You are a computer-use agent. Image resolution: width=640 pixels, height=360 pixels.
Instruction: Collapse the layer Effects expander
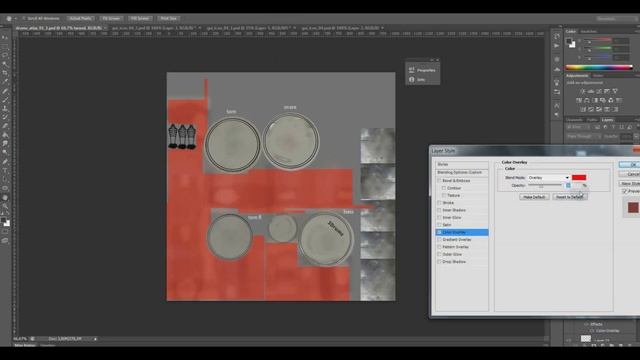pos(587,324)
